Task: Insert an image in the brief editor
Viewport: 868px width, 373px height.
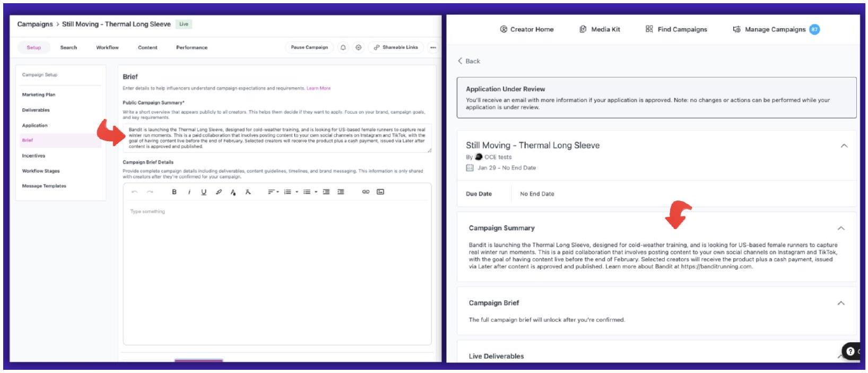Action: pos(380,192)
